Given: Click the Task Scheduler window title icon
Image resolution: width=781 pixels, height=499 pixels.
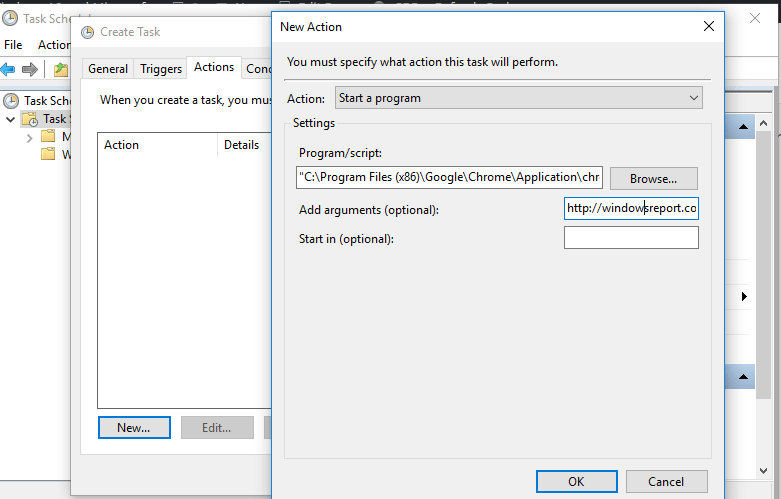Looking at the screenshot, I should 10,19.
